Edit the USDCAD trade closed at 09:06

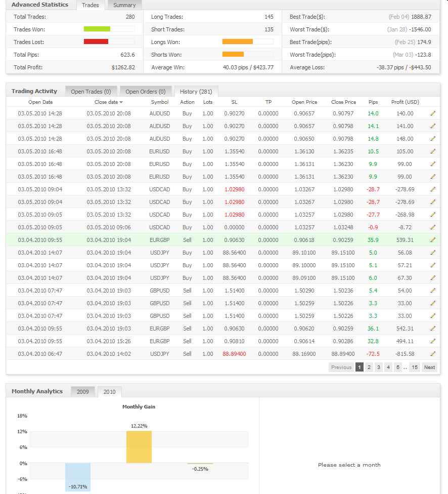[x=433, y=227]
